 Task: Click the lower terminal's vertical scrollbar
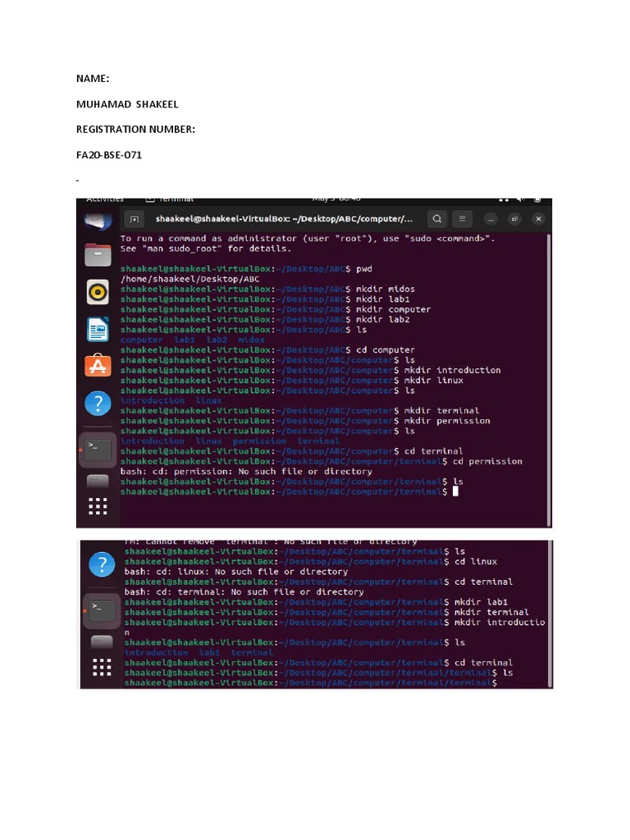tap(550, 614)
